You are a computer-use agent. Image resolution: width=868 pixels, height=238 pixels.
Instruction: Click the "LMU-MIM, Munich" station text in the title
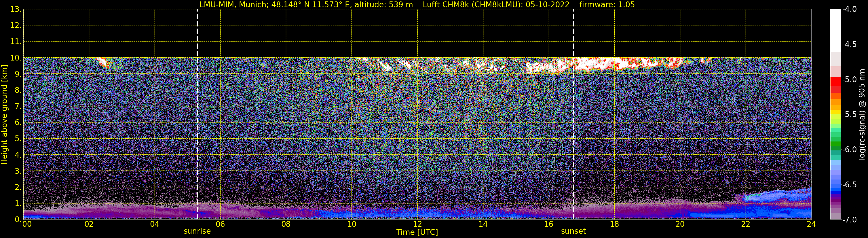click(233, 5)
